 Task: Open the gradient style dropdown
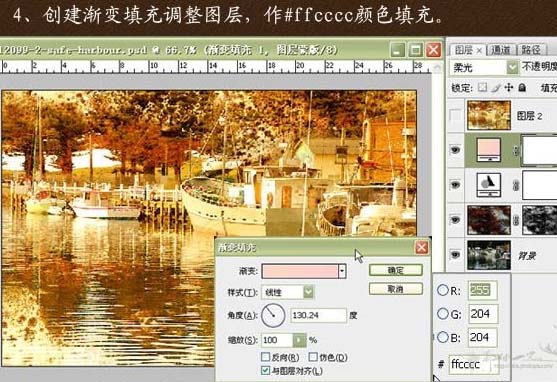tap(308, 292)
